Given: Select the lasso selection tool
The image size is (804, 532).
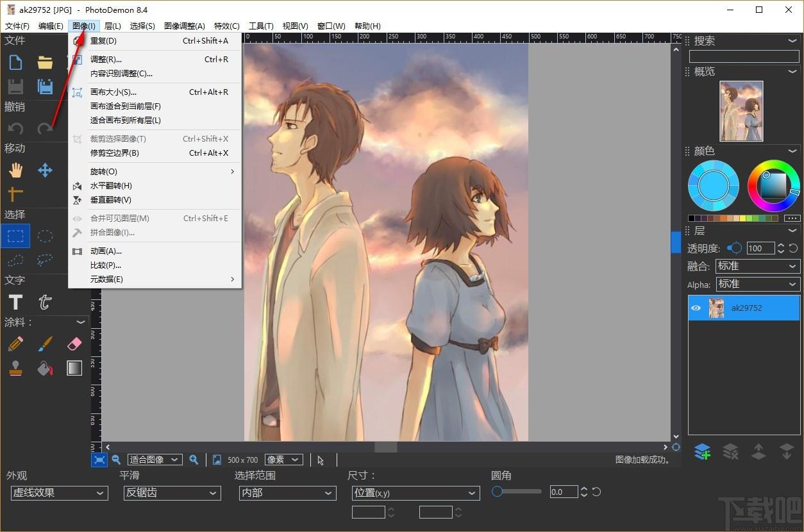Looking at the screenshot, I should point(45,260).
